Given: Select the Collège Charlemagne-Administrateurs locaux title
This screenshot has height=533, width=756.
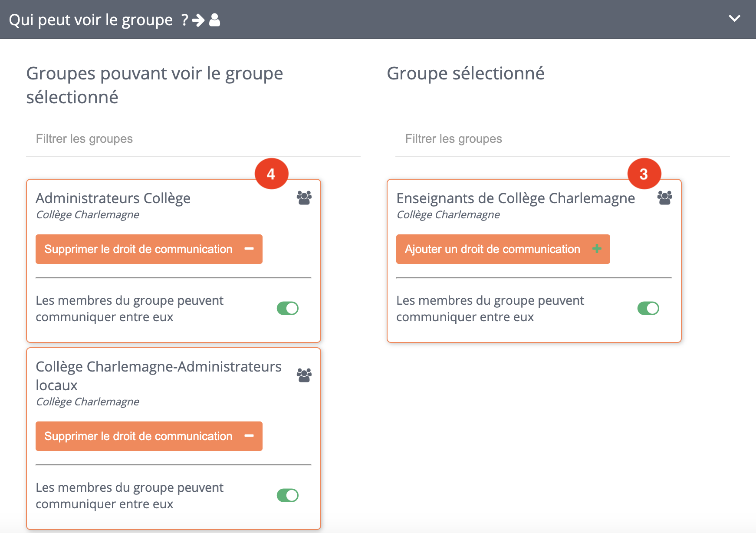Looking at the screenshot, I should pos(158,375).
